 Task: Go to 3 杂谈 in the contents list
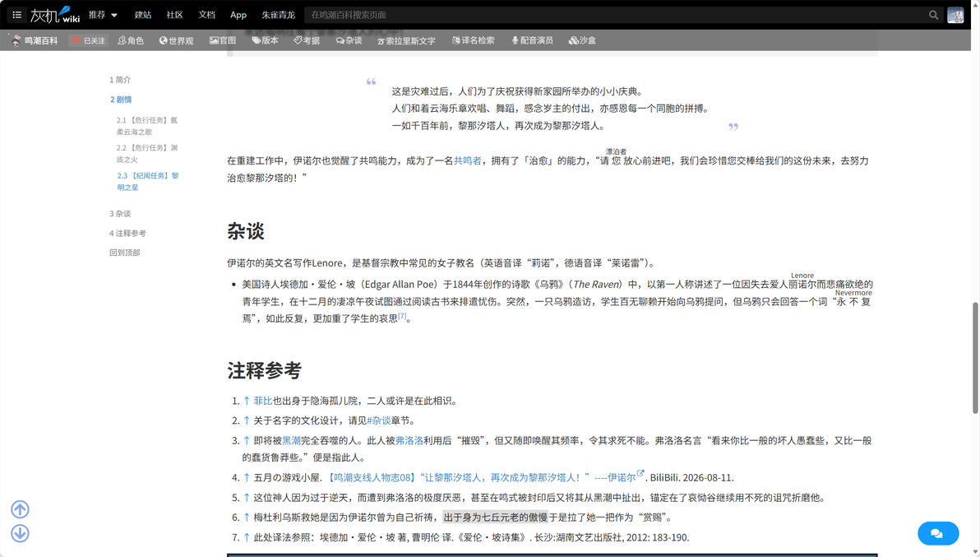121,214
